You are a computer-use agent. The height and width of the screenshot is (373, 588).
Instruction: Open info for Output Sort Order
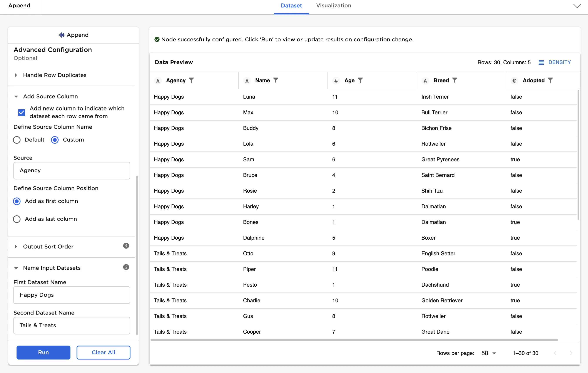(126, 246)
